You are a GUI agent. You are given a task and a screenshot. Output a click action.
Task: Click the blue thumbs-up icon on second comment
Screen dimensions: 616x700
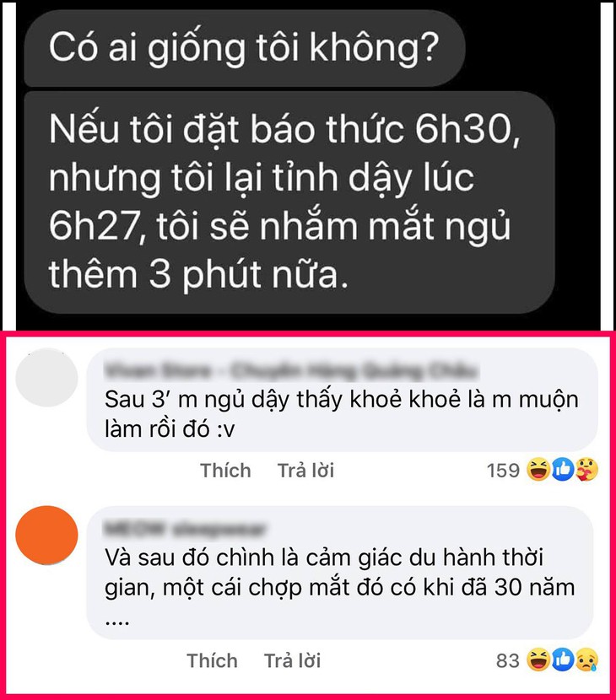[563, 660]
